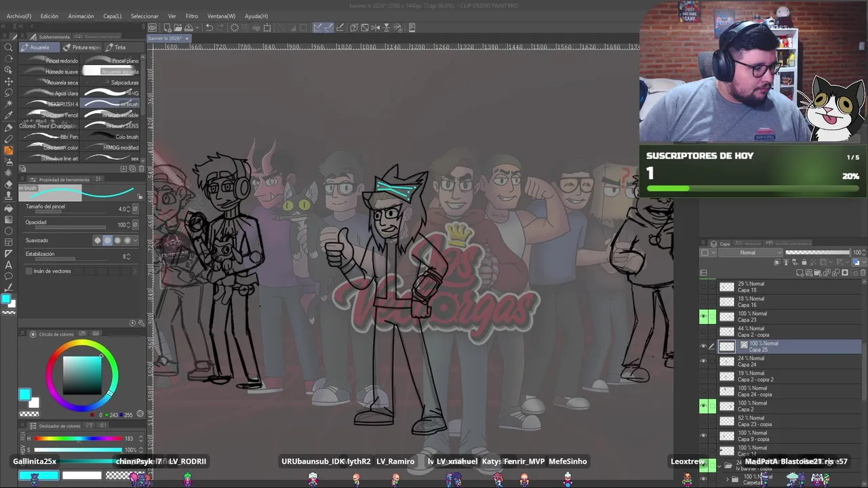Open the Suavizado options dropdown arrow
This screenshot has height=488, width=868.
click(136, 241)
